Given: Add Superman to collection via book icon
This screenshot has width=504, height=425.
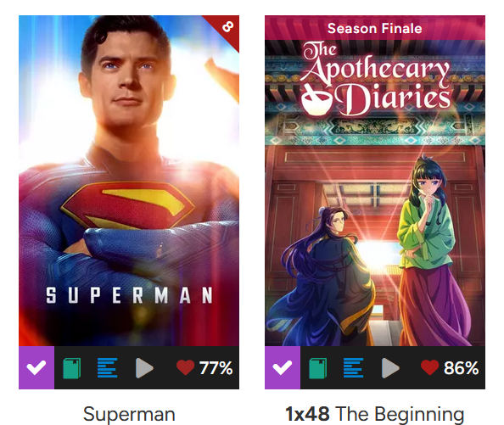Looking at the screenshot, I should pyautogui.click(x=71, y=368).
